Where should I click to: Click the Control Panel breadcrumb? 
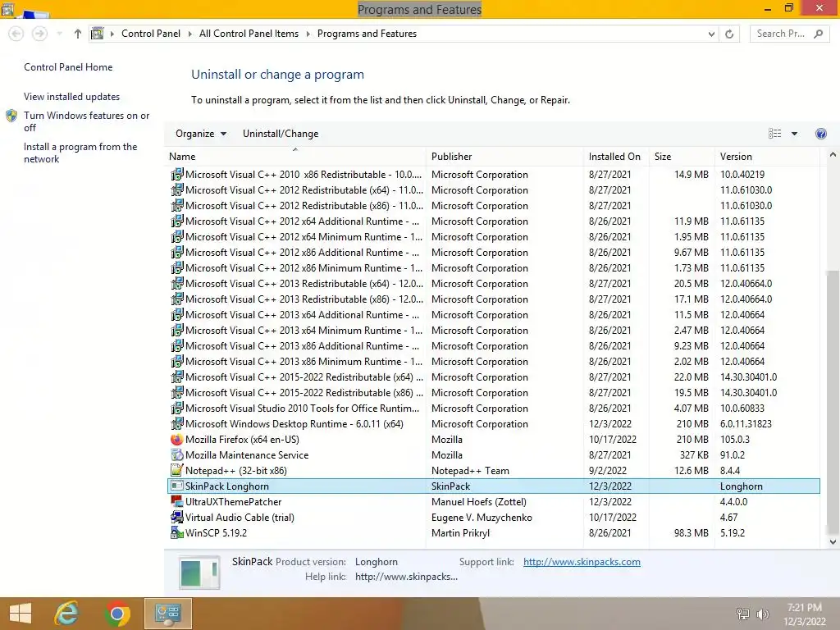[151, 34]
